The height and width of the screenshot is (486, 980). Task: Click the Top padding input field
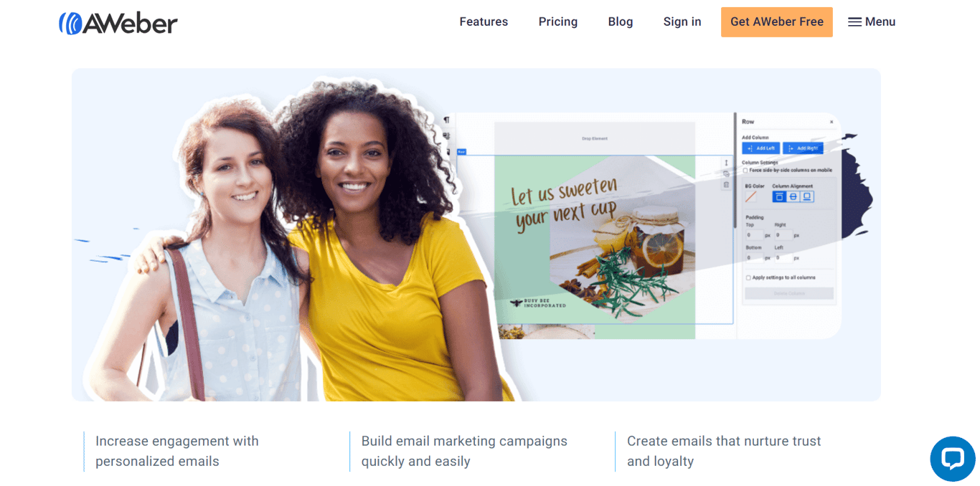[755, 234]
